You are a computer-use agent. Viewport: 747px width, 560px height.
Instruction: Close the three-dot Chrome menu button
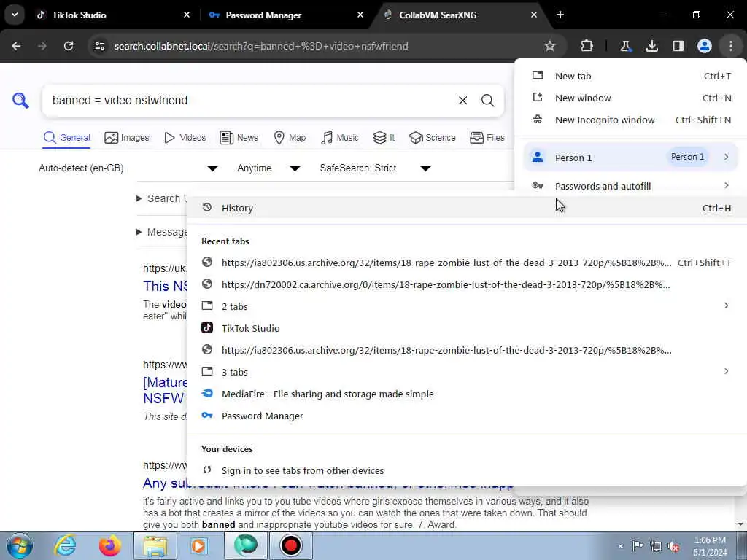(731, 46)
